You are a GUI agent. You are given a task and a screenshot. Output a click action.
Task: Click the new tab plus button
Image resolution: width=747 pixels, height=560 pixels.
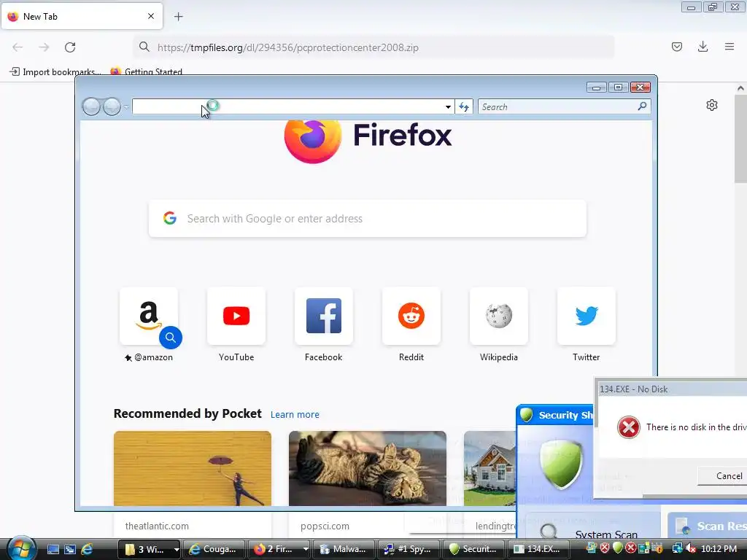pyautogui.click(x=179, y=17)
